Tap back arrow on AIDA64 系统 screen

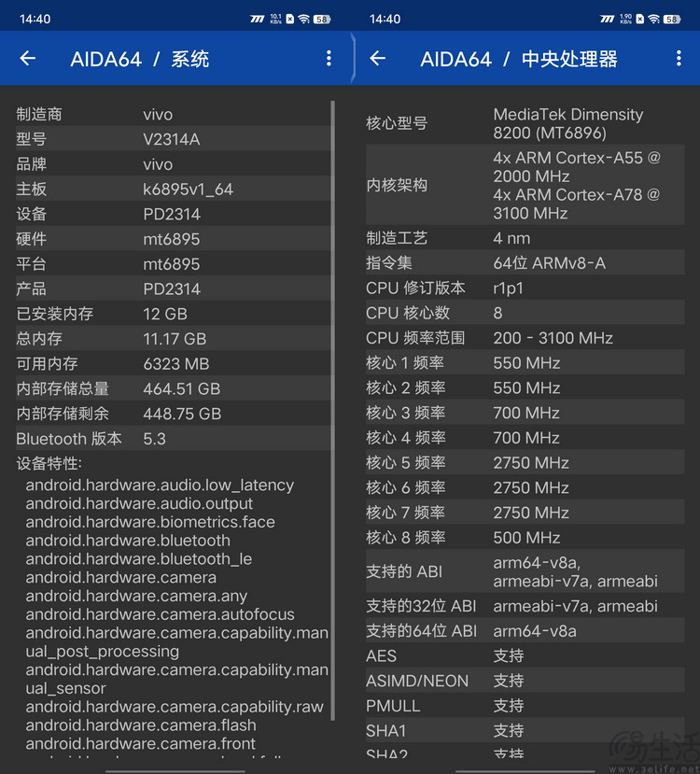28,58
